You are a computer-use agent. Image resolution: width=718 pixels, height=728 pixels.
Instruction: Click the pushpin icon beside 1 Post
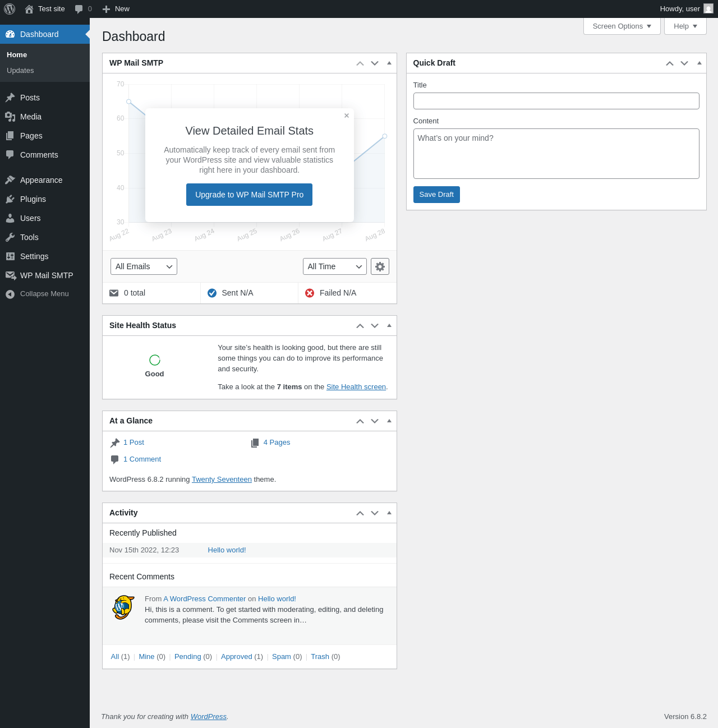click(x=115, y=443)
